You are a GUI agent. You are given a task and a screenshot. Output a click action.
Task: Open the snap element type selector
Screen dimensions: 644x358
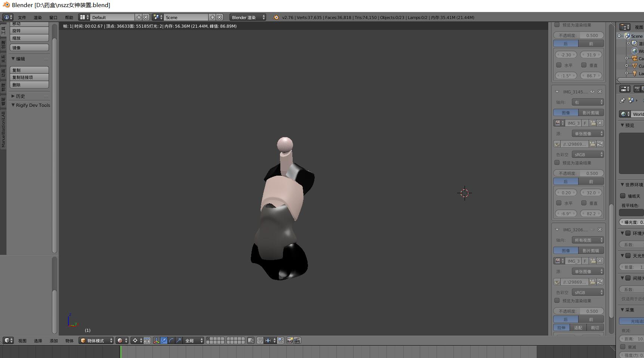point(270,340)
